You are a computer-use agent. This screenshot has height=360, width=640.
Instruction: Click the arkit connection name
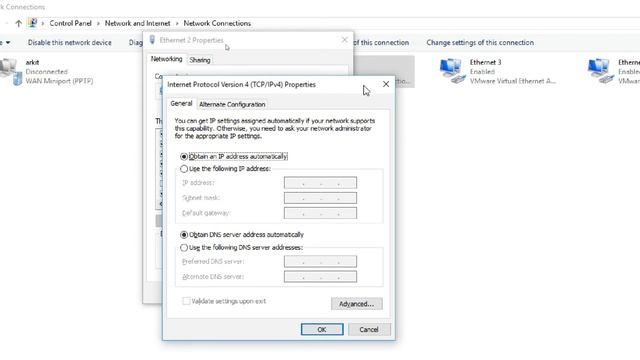pos(32,62)
